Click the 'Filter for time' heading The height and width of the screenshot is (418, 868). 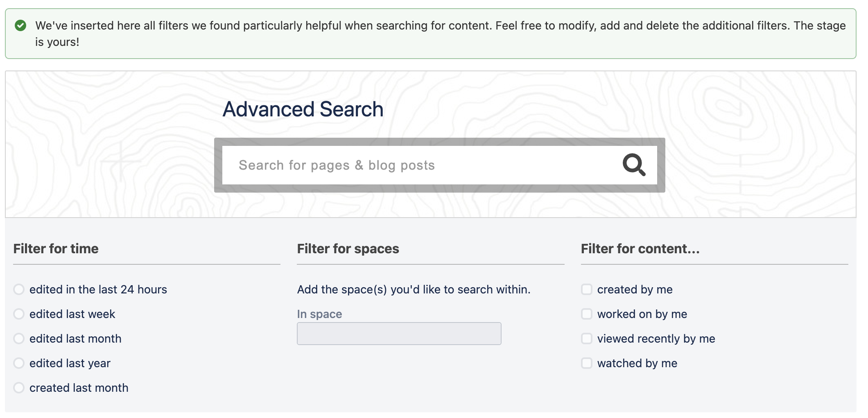pos(56,249)
